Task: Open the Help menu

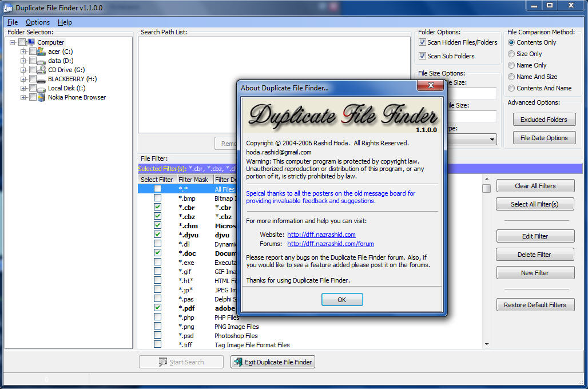Action: click(x=65, y=22)
